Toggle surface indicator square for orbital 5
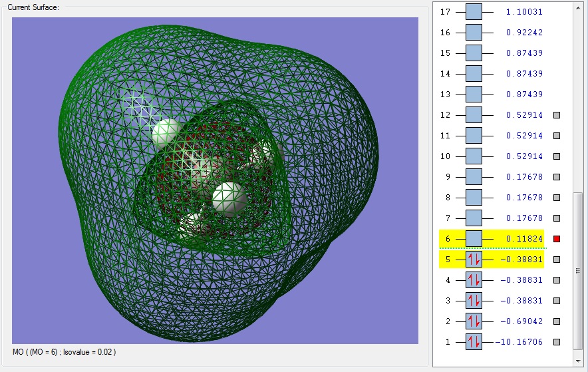 click(x=557, y=260)
